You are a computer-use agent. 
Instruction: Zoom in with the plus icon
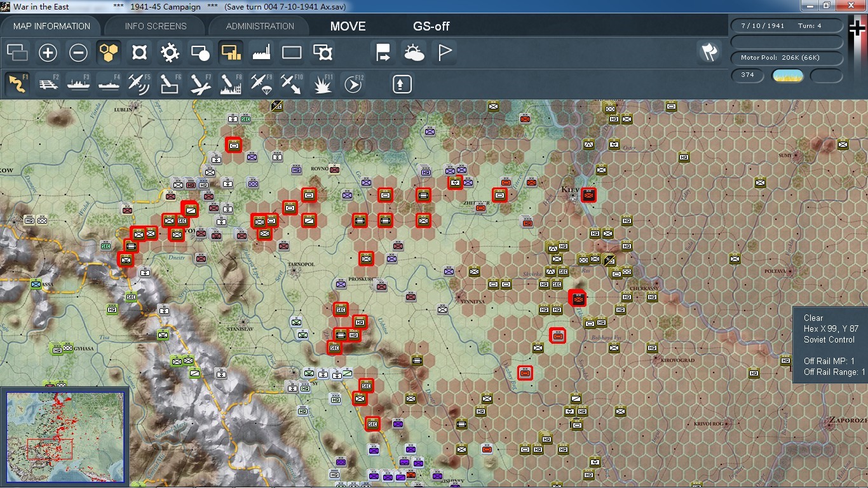(48, 53)
